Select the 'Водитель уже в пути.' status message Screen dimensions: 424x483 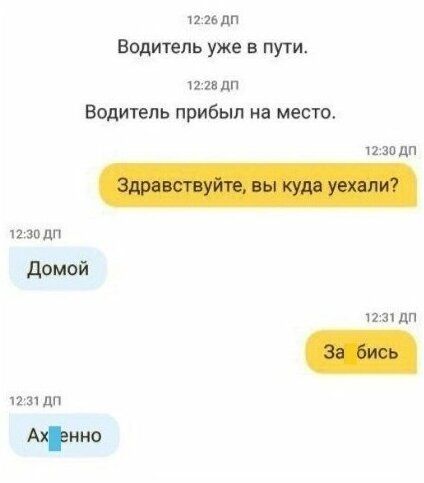click(x=212, y=48)
